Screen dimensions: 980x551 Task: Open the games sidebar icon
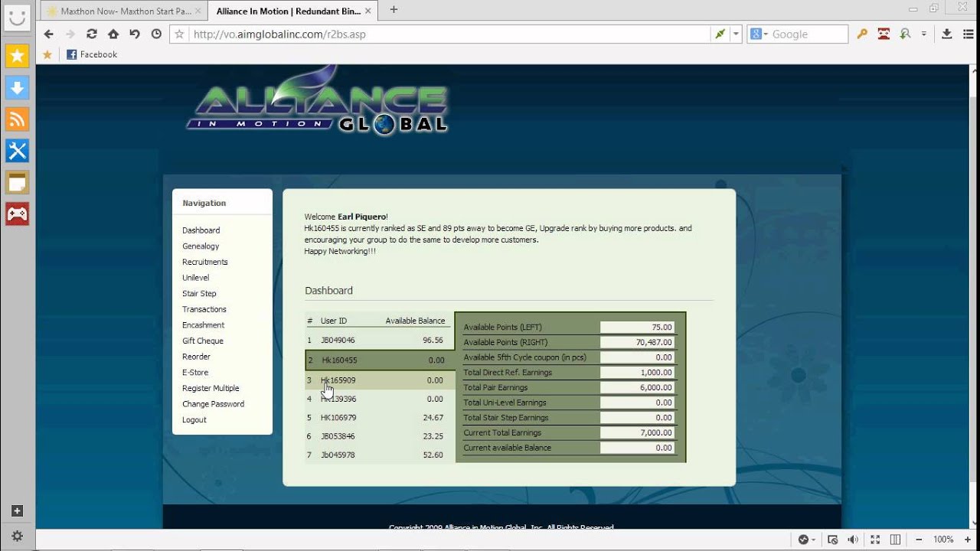coord(17,214)
